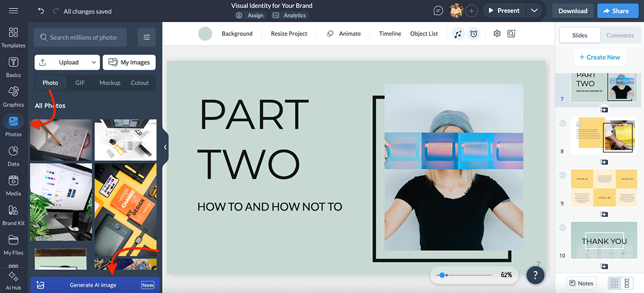The height and width of the screenshot is (293, 644).
Task: Click the PART TWO heading text
Action: pos(253,140)
